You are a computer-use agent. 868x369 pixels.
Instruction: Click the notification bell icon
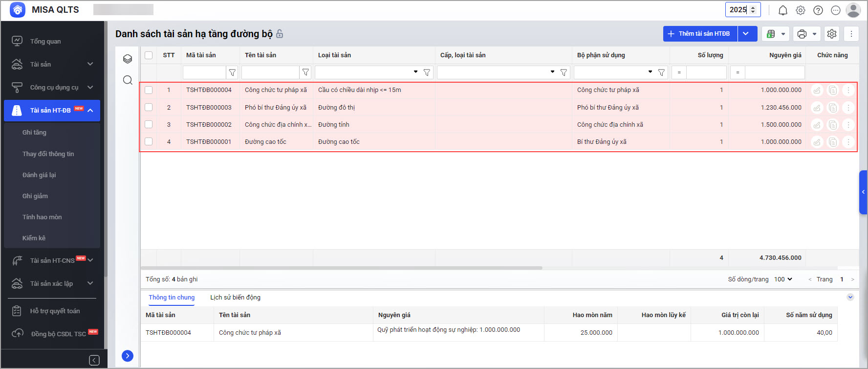coord(782,10)
